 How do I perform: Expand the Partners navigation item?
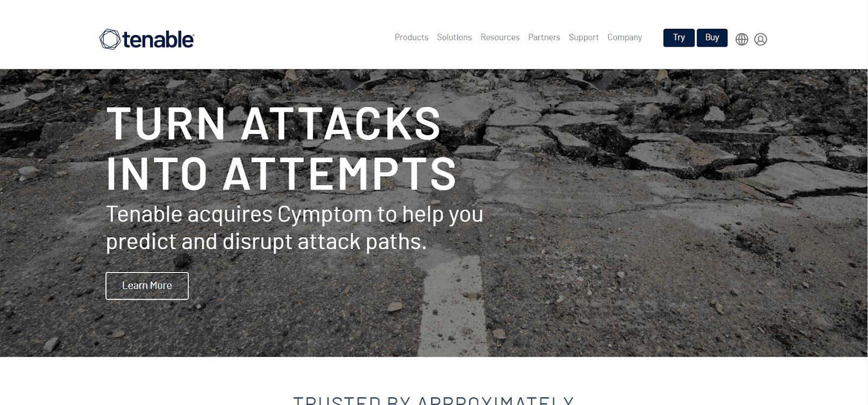coord(544,37)
